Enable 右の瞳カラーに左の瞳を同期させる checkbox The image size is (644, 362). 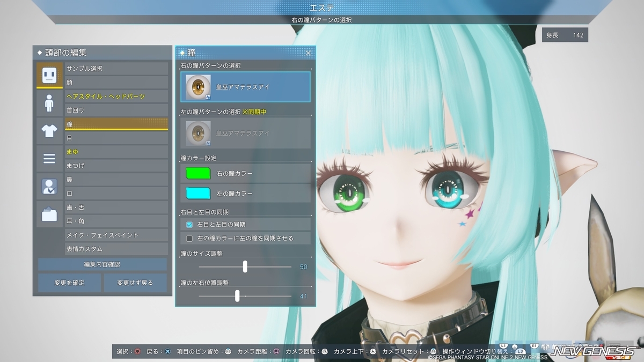click(x=189, y=238)
